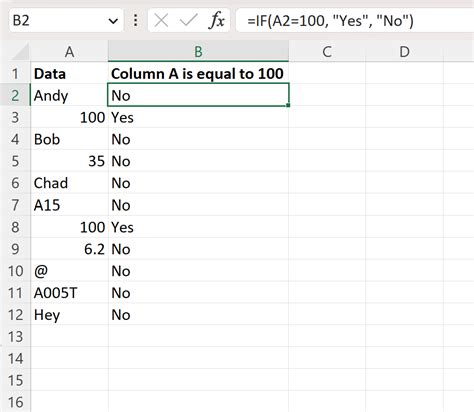
Task: Select the cell containing 'Bob'
Action: (x=69, y=139)
